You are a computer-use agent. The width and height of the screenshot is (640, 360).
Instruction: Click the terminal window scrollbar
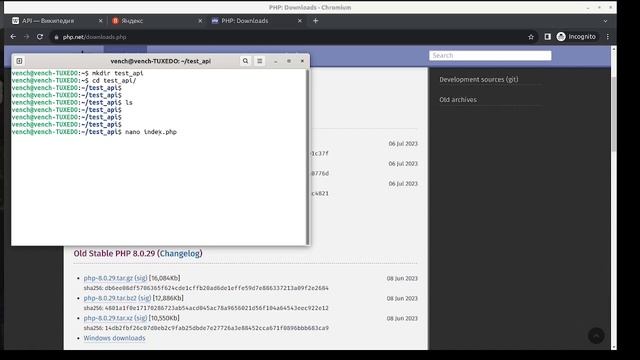click(307, 157)
